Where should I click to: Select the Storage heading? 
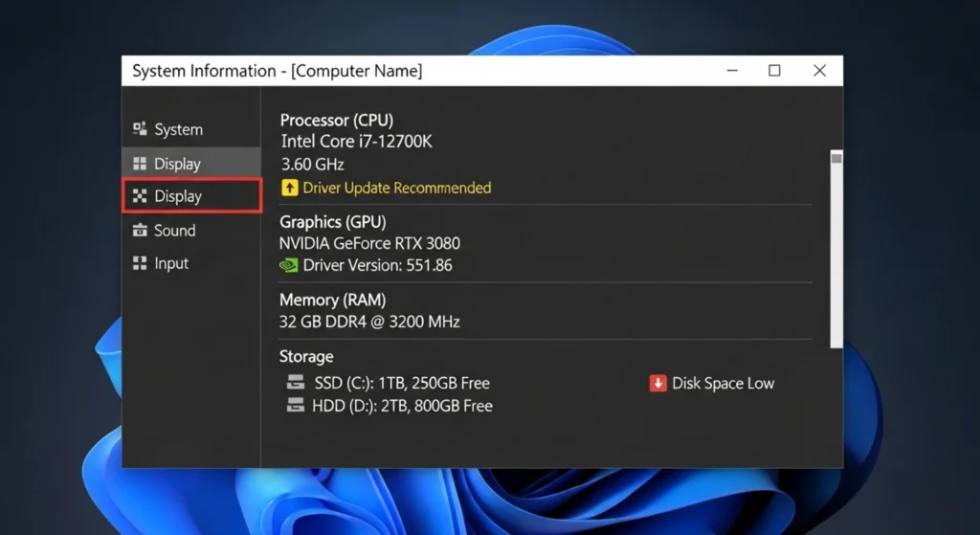coord(306,357)
